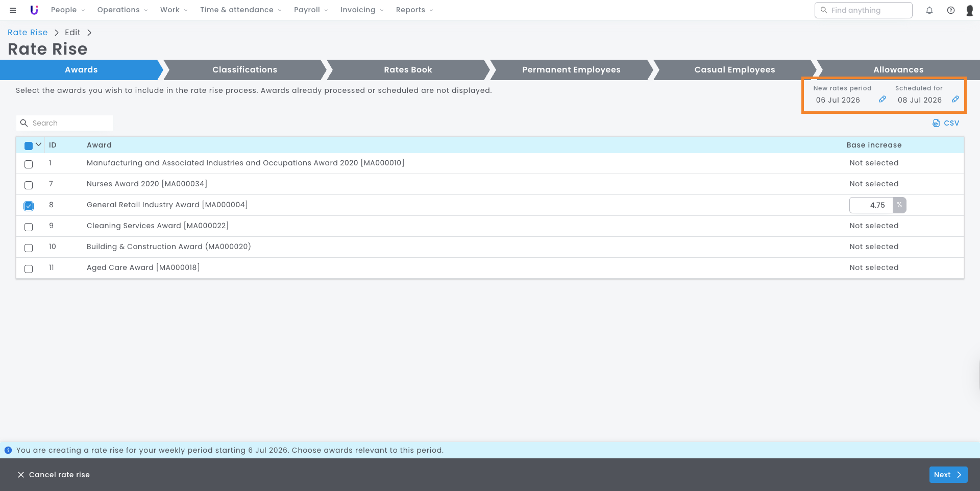Click Not selected in the Nurses Award row

pyautogui.click(x=874, y=184)
